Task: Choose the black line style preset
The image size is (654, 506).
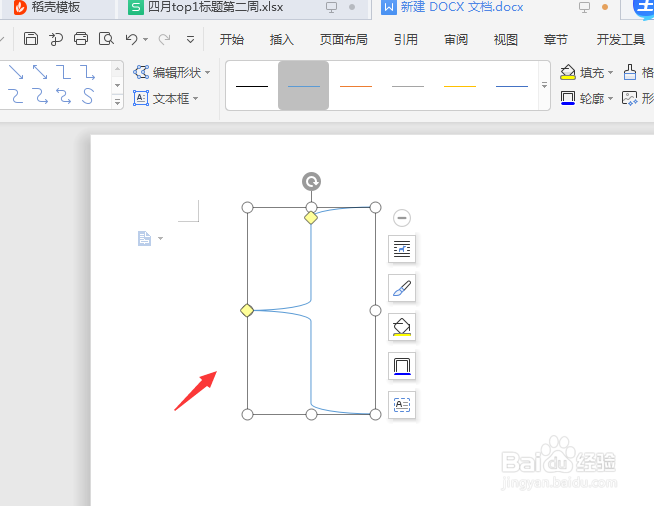Action: pyautogui.click(x=252, y=86)
